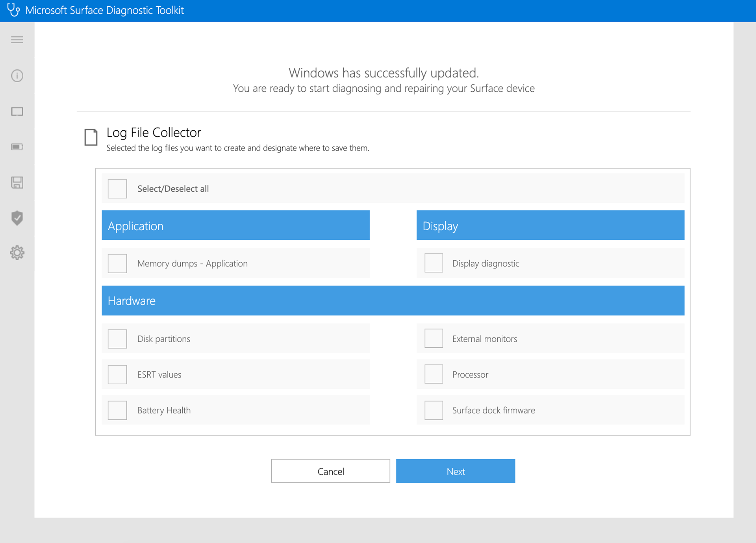756x543 pixels.
Task: Click the ESRT values label text
Action: click(159, 375)
